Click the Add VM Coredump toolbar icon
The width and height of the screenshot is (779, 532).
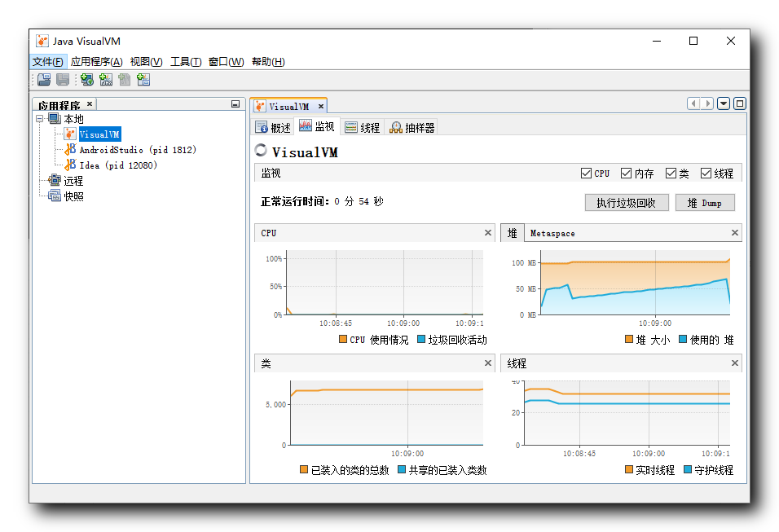pos(124,80)
